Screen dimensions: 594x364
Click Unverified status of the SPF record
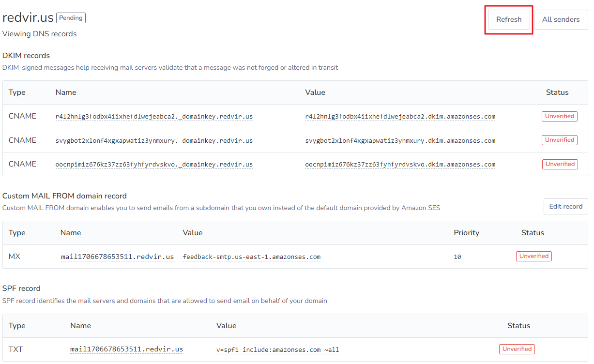517,349
